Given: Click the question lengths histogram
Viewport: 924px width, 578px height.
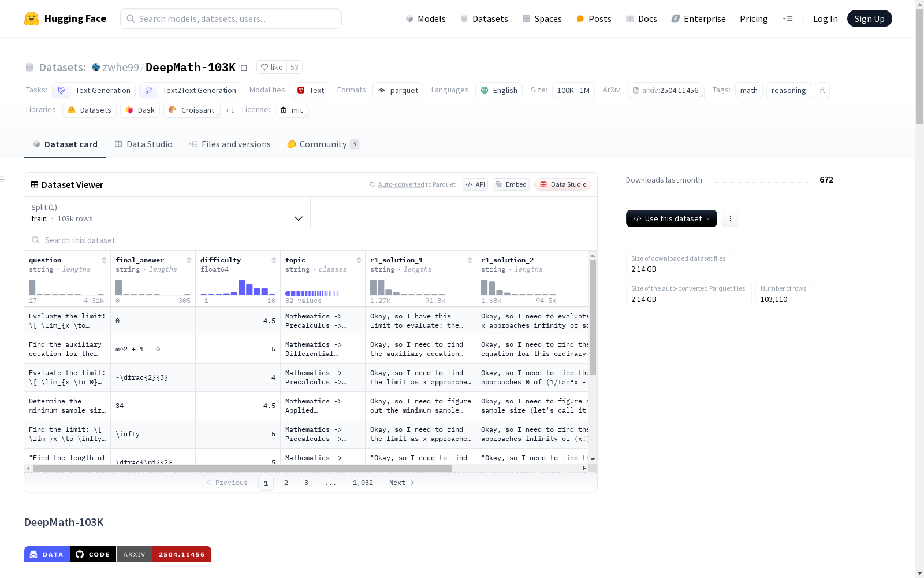Looking at the screenshot, I should coord(66,287).
